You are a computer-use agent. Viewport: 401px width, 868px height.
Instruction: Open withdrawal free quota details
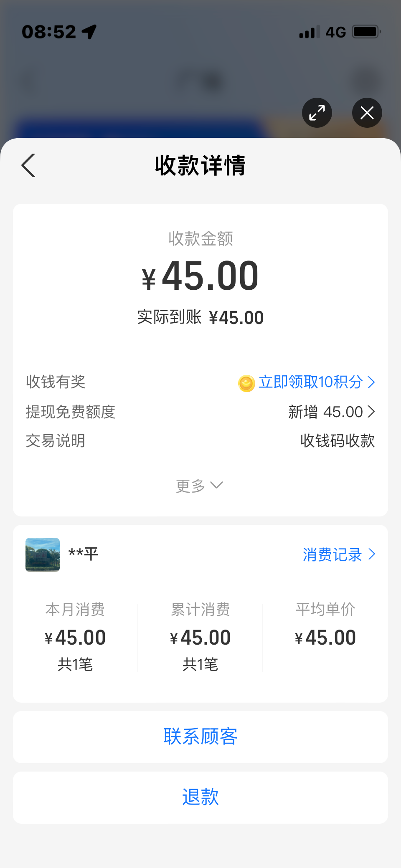point(332,412)
